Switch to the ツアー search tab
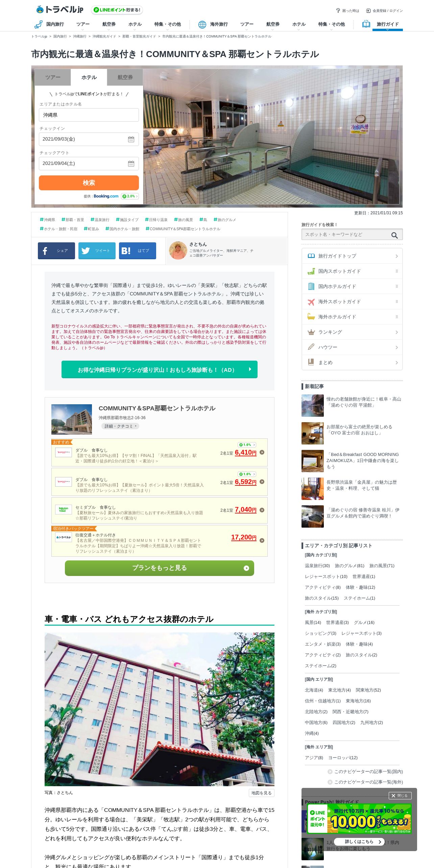The height and width of the screenshot is (868, 434). 53,77
